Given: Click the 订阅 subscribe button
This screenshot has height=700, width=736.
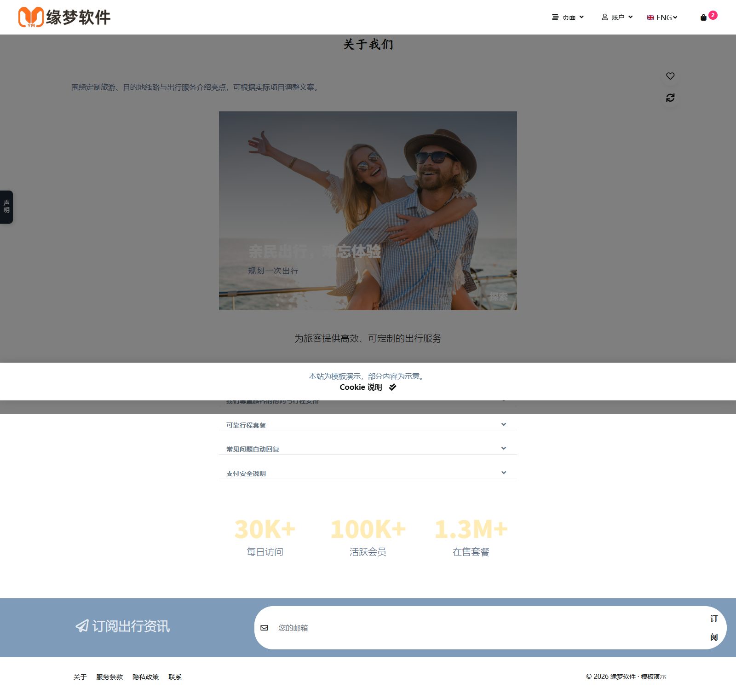Looking at the screenshot, I should click(713, 628).
